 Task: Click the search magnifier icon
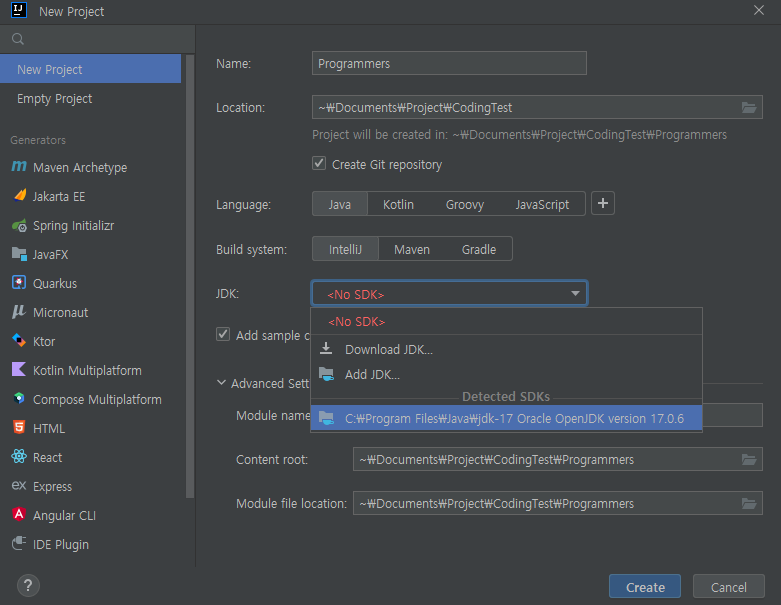click(x=18, y=39)
